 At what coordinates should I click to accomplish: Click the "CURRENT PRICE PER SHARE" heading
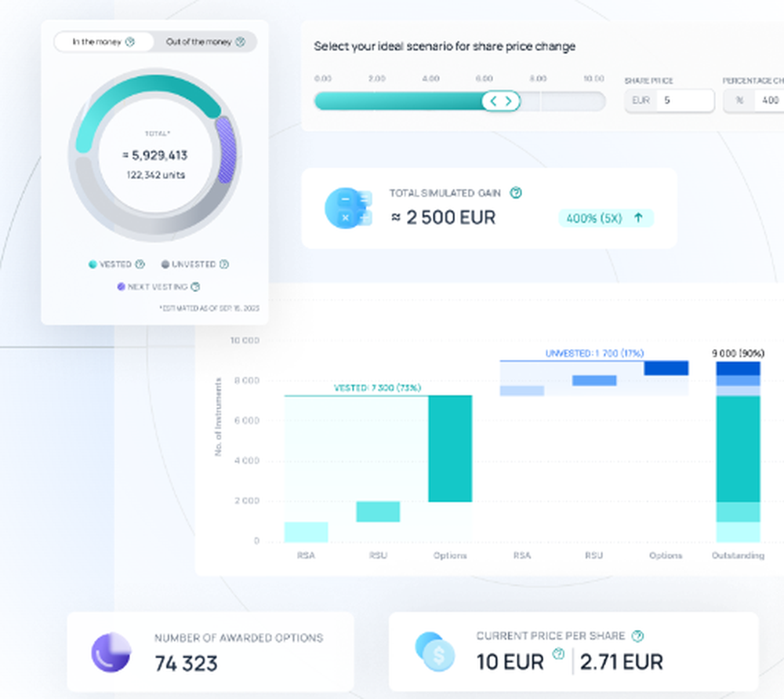click(550, 636)
